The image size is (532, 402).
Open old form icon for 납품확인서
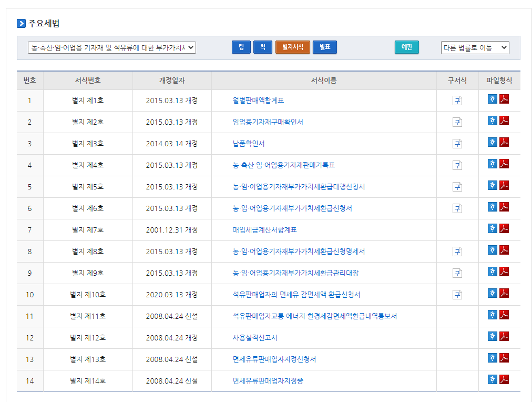(x=457, y=144)
